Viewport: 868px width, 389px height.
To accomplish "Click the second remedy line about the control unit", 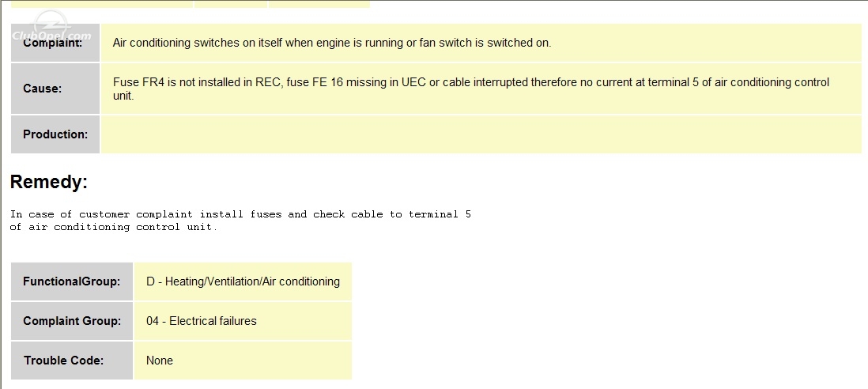I will tap(114, 227).
